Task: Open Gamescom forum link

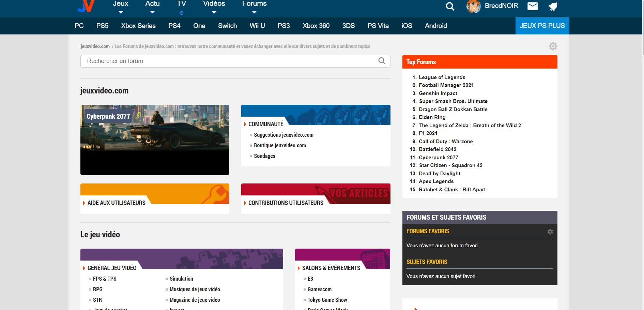Action: (x=319, y=290)
